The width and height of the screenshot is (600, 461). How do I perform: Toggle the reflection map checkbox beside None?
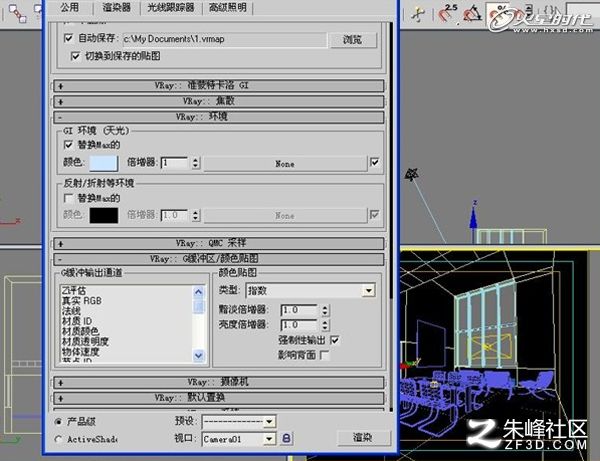375,215
